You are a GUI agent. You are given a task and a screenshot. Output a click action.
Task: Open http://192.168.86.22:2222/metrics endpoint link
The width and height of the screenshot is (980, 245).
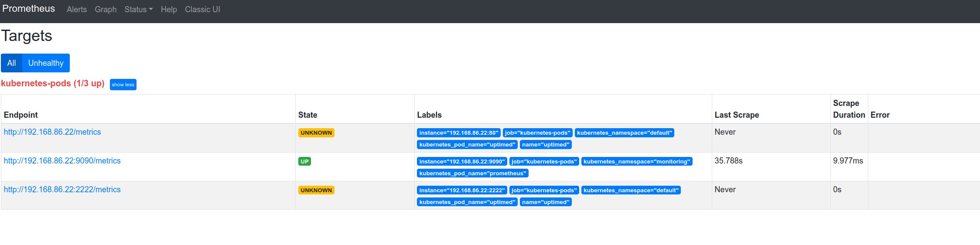click(62, 190)
